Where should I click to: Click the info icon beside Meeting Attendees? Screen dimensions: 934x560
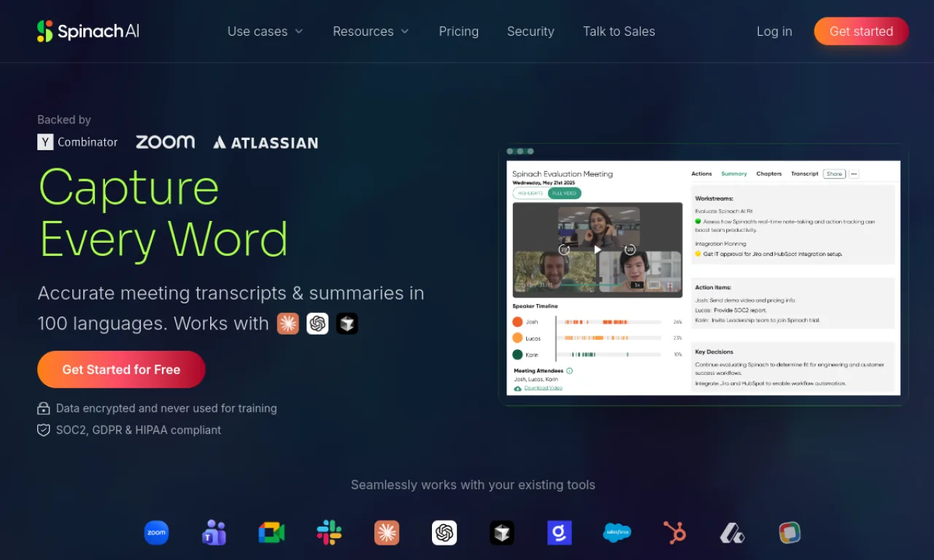(570, 370)
